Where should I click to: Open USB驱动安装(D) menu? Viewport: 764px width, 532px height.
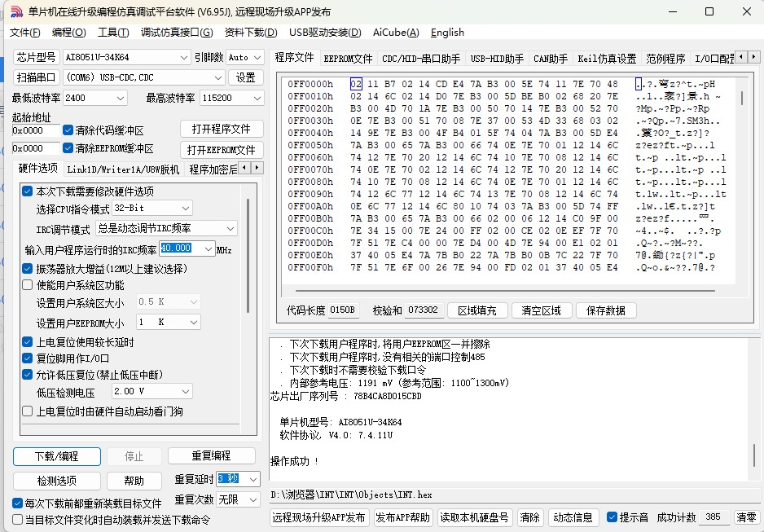(x=325, y=33)
